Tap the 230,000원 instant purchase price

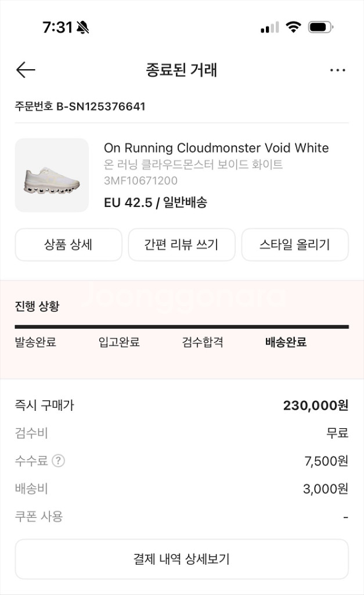click(315, 406)
